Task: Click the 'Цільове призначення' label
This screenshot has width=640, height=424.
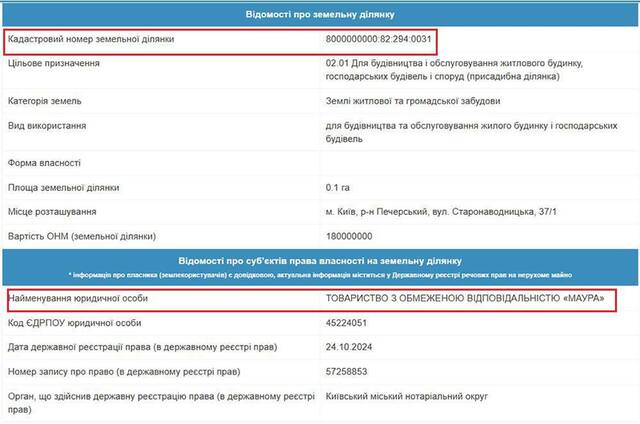Action: pos(53,63)
